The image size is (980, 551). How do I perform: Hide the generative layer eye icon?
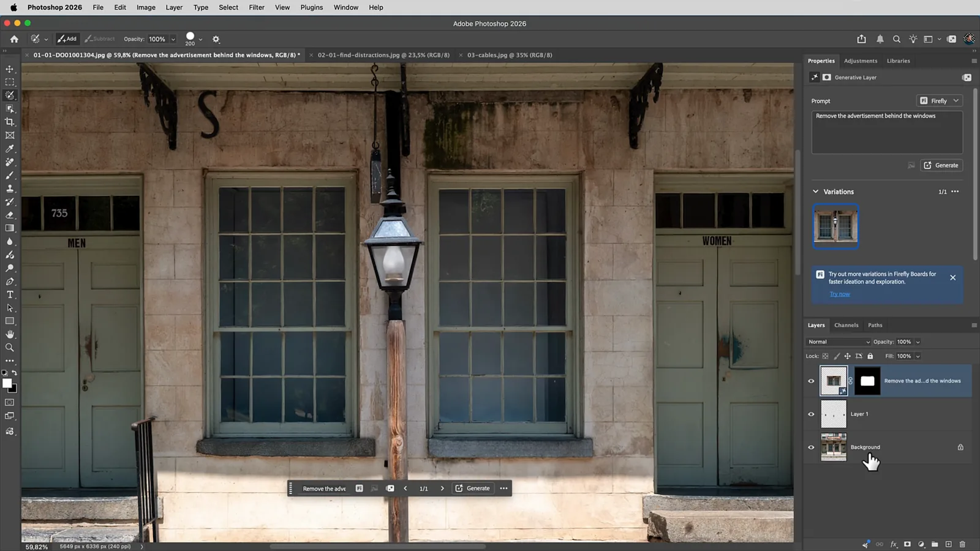(x=812, y=381)
